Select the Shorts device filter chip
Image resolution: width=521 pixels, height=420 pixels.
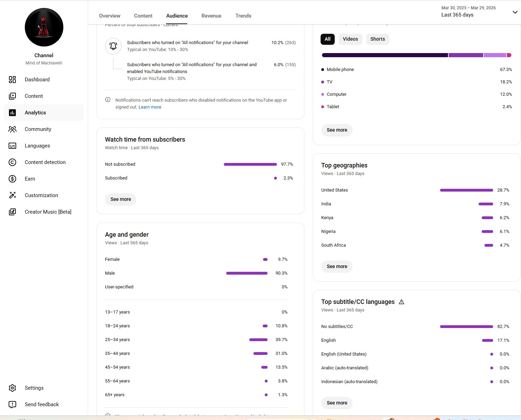click(x=377, y=39)
